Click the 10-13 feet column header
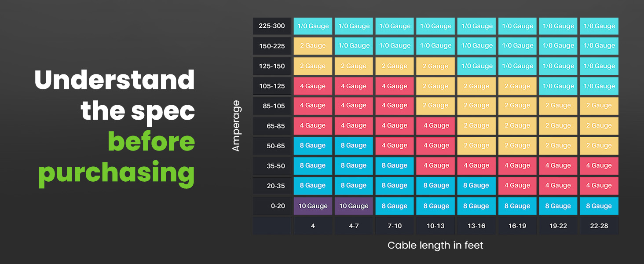644x264 pixels. point(435,226)
